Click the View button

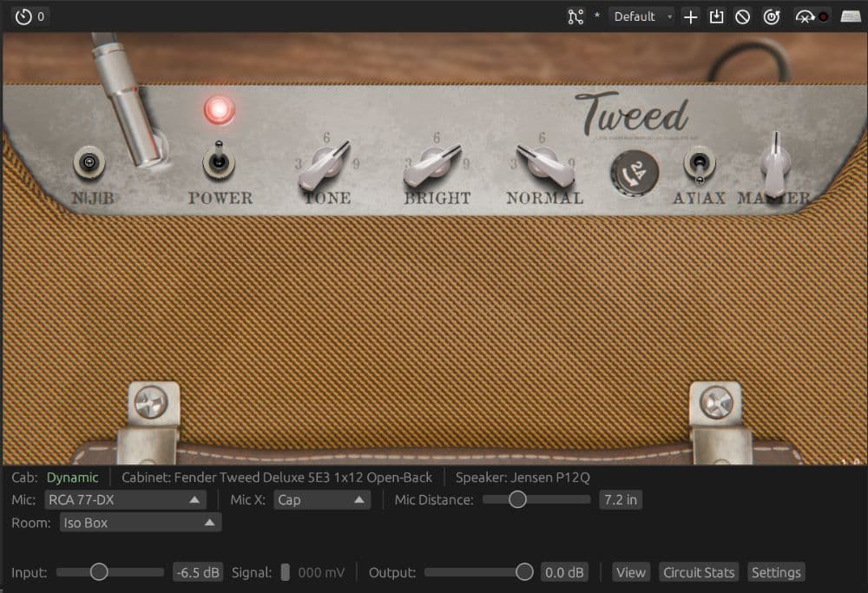tap(631, 572)
